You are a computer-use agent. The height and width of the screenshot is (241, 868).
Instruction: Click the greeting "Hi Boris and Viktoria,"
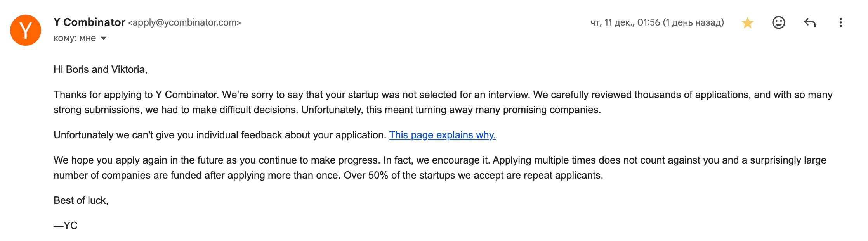tap(100, 69)
